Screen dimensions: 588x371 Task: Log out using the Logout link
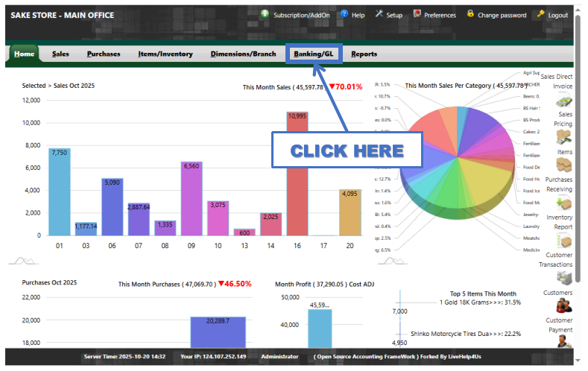tap(552, 15)
